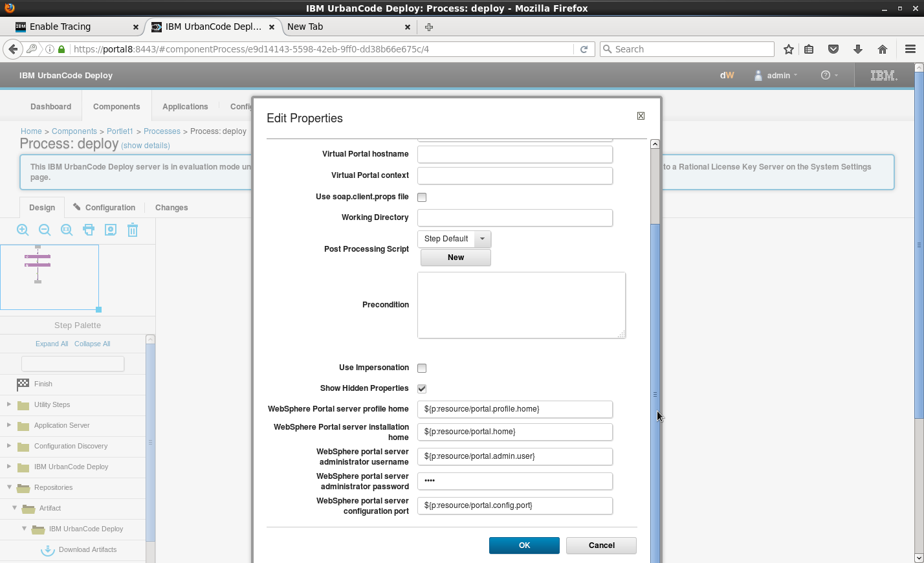The height and width of the screenshot is (563, 924).
Task: Click the Working Directory input field
Action: point(514,218)
